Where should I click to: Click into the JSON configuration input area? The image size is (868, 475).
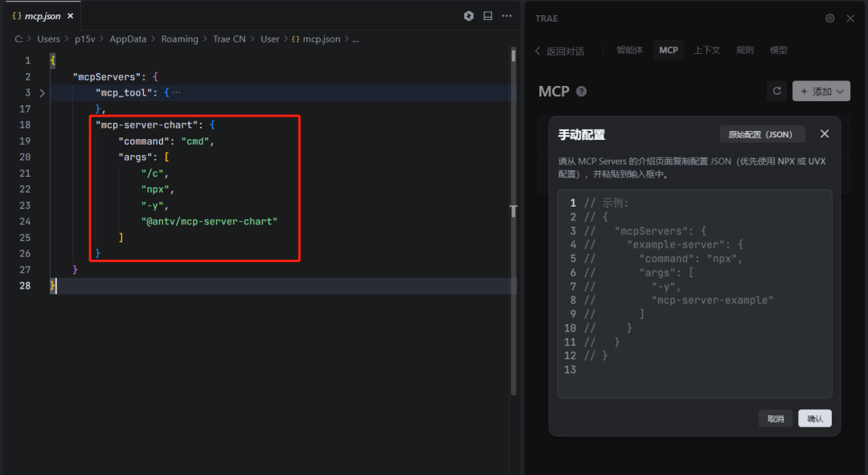(694, 294)
